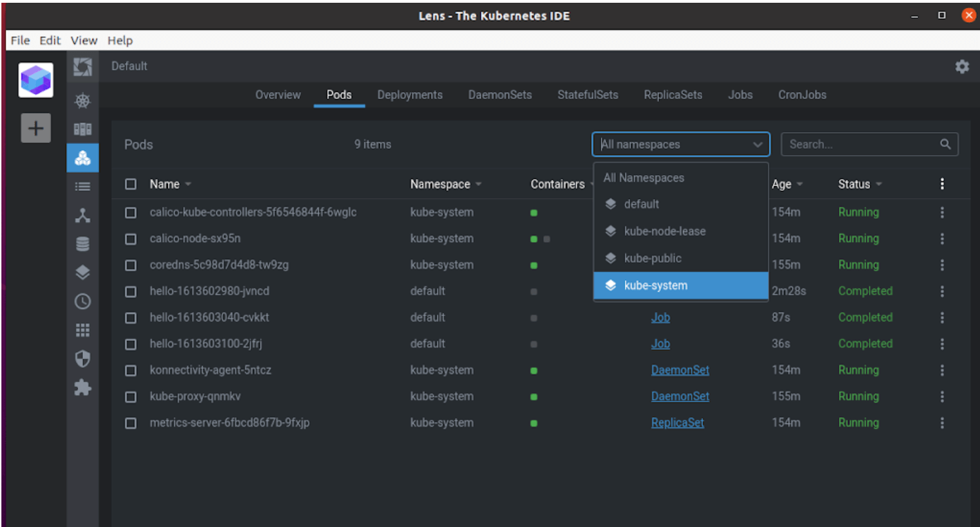This screenshot has height=527, width=980.
Task: Select the Workloads icon in the sidebar
Action: point(82,159)
